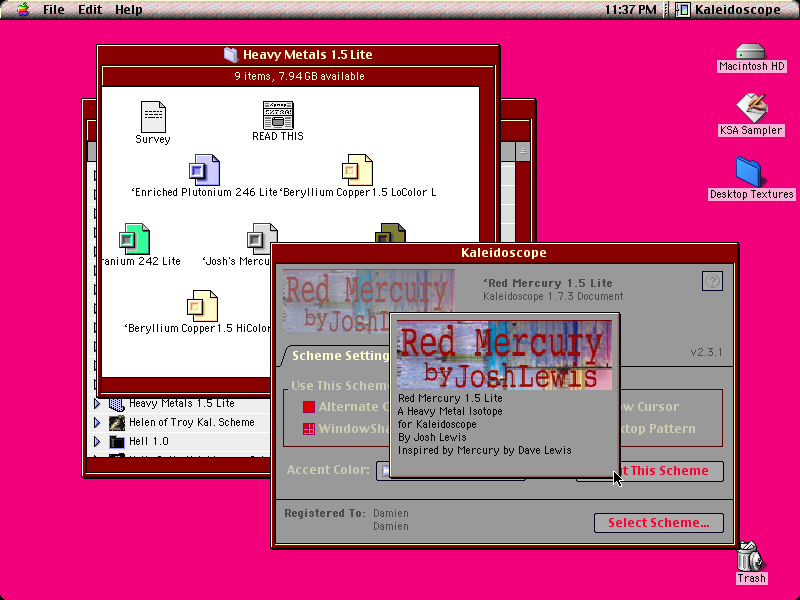Image resolution: width=800 pixels, height=600 pixels.
Task: Select the olive-colored scheme icon in Heavy Metals window
Action: [x=390, y=233]
